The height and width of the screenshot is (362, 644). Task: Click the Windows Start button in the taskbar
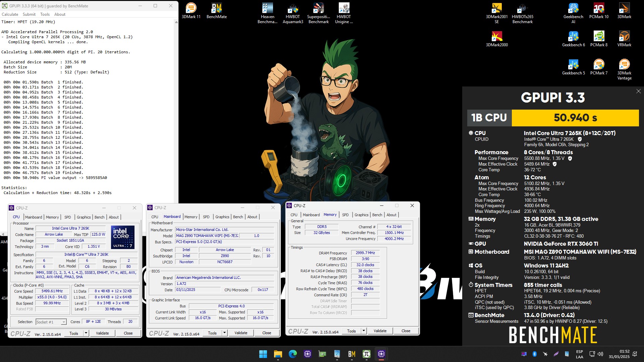pyautogui.click(x=263, y=354)
